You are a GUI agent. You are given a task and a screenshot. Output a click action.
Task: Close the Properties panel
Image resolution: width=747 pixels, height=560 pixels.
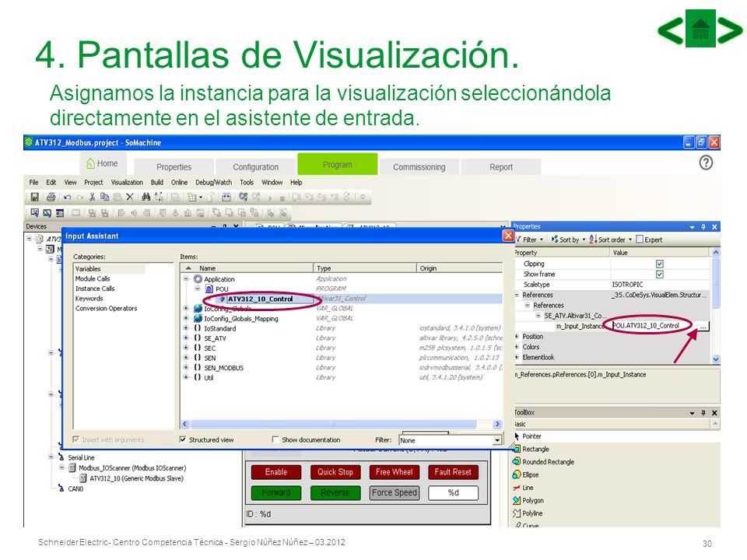tap(714, 227)
